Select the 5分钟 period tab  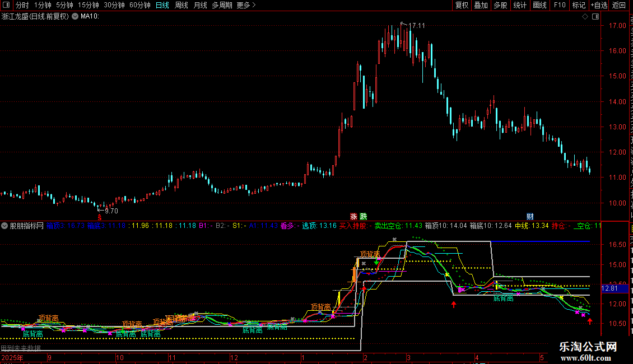64,5
